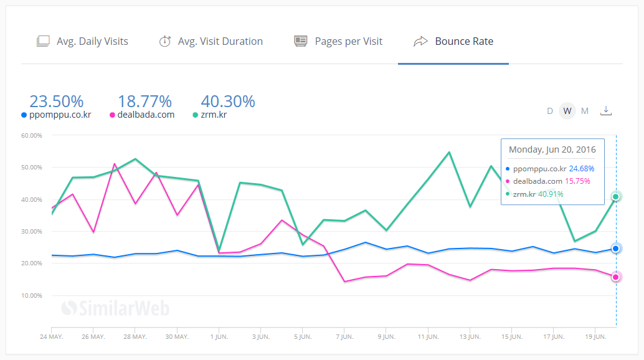644x360 pixels.
Task: Select the Bounce Rate tab
Action: coord(463,42)
